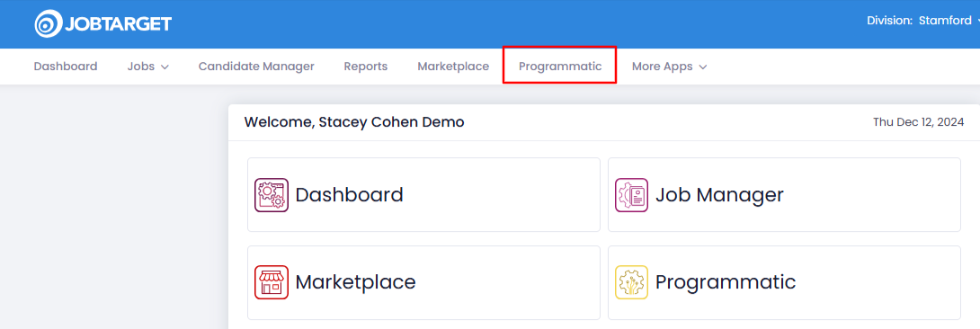Screen dimensions: 980x329
Task: Click the Marketplace storefront icon
Action: [272, 282]
